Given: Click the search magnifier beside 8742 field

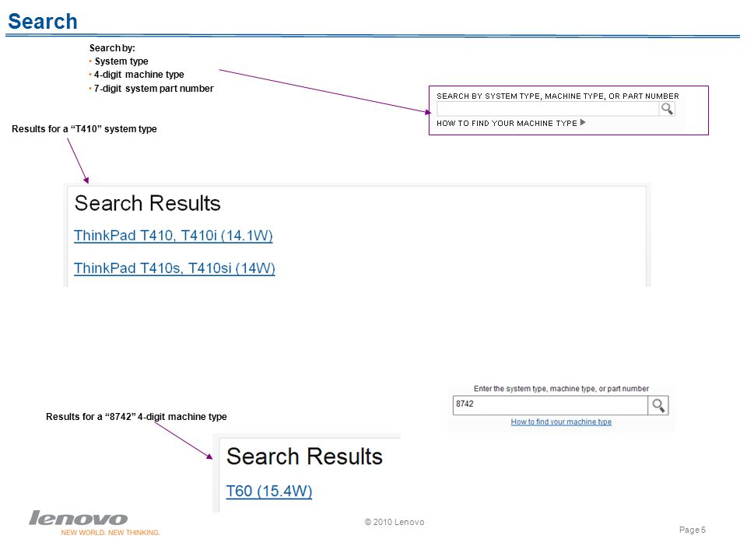Looking at the screenshot, I should point(658,405).
